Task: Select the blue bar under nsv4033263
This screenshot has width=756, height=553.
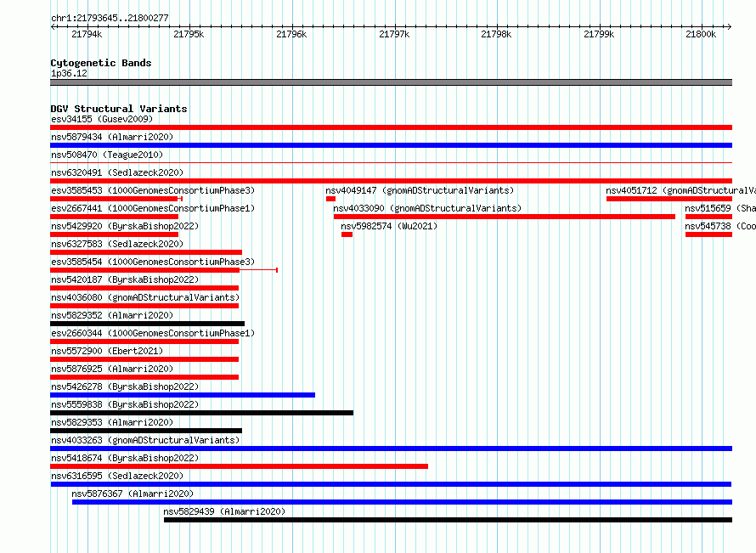Action: (x=391, y=449)
